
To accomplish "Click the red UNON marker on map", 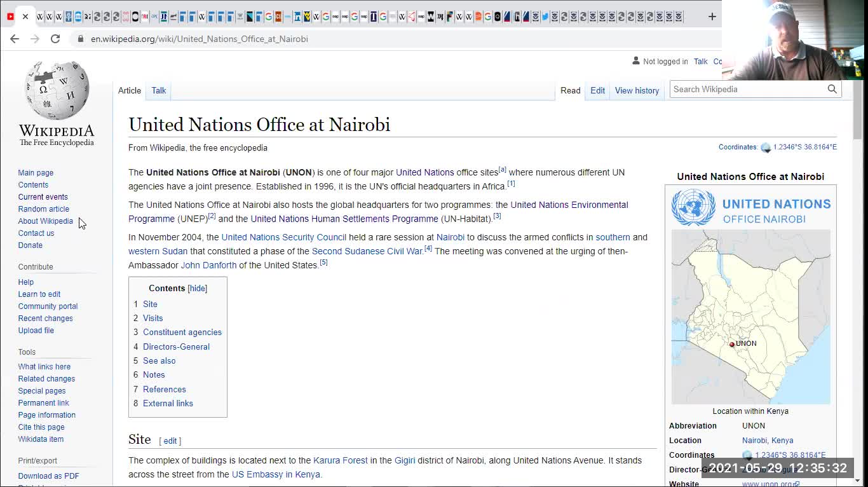I will click(732, 344).
